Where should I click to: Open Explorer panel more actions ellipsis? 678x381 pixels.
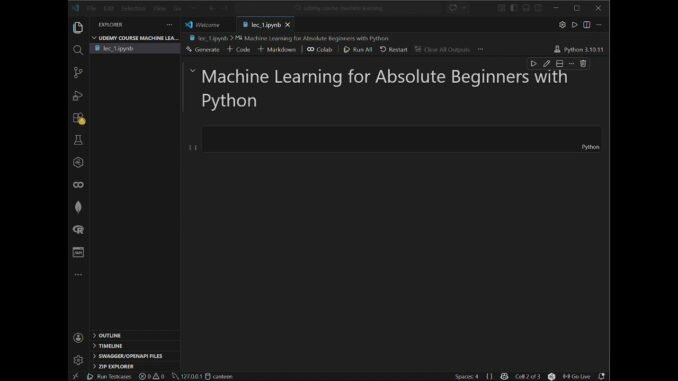[169, 25]
